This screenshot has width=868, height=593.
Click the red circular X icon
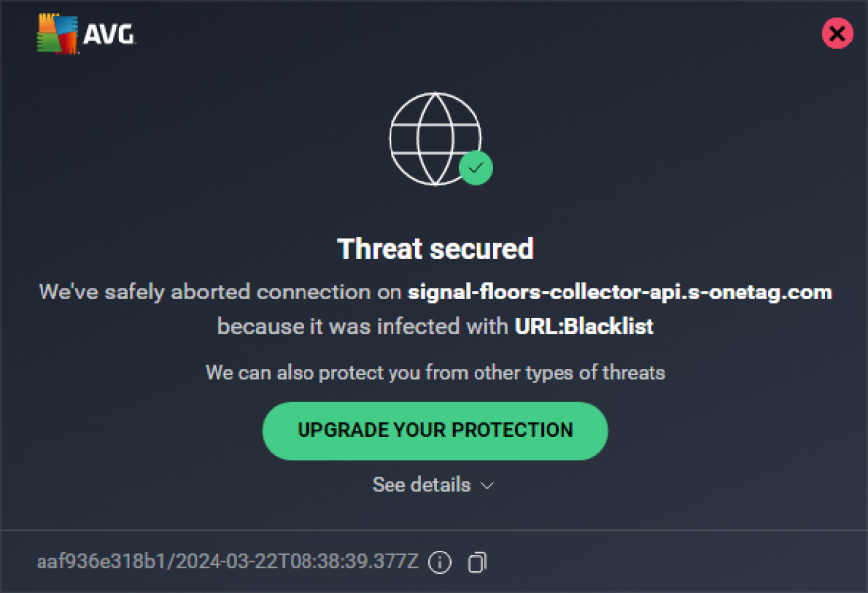[837, 34]
